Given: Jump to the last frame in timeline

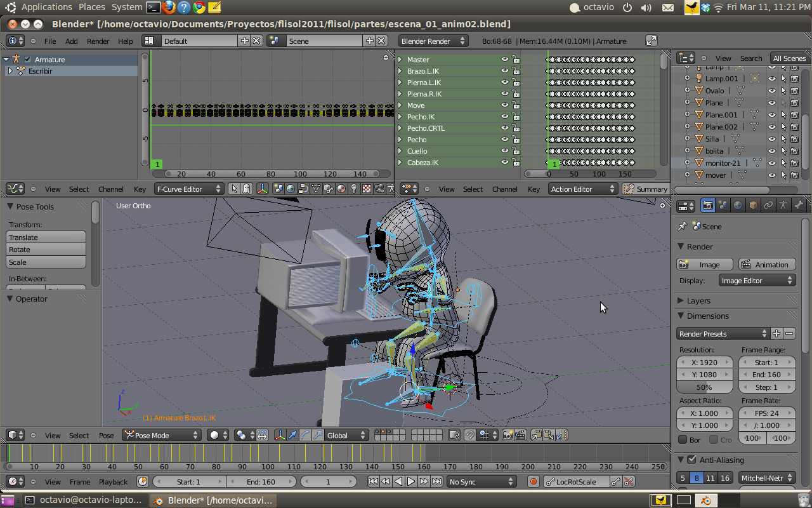Looking at the screenshot, I should point(437,482).
